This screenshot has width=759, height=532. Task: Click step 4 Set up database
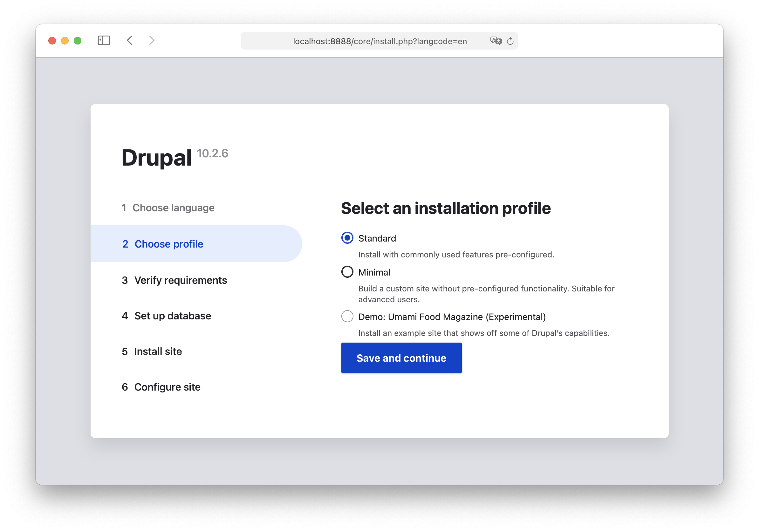(166, 316)
